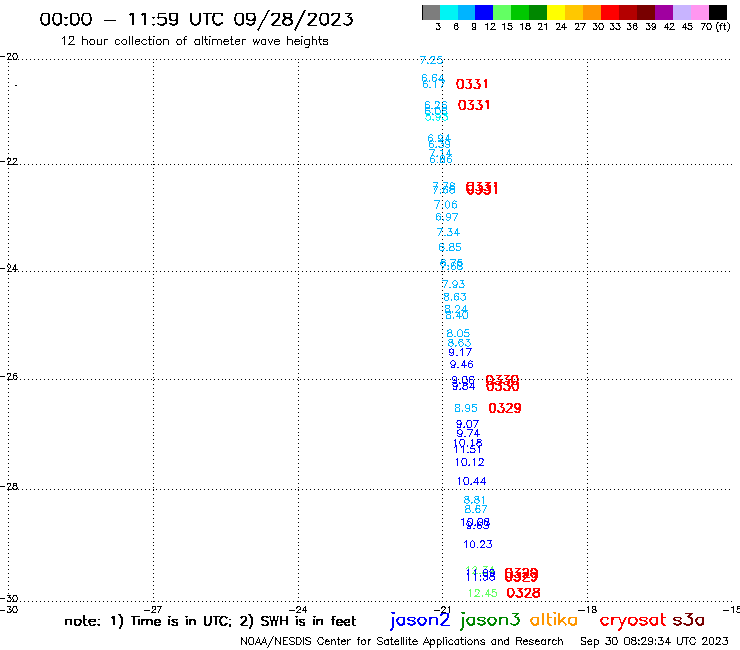Select the black swatch ending the legend
Image resolution: width=740 pixels, height=650 pixels.
point(718,12)
